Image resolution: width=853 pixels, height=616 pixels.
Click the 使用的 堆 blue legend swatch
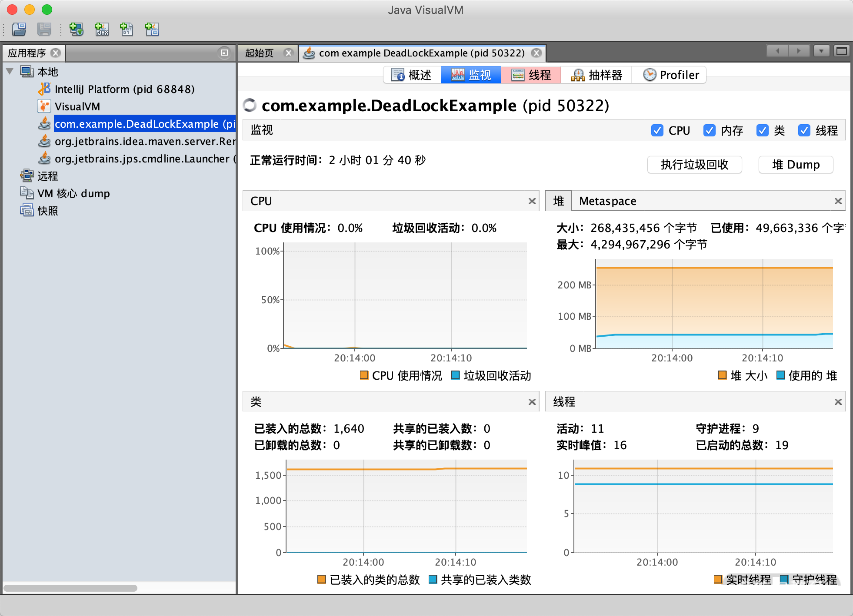(x=781, y=375)
